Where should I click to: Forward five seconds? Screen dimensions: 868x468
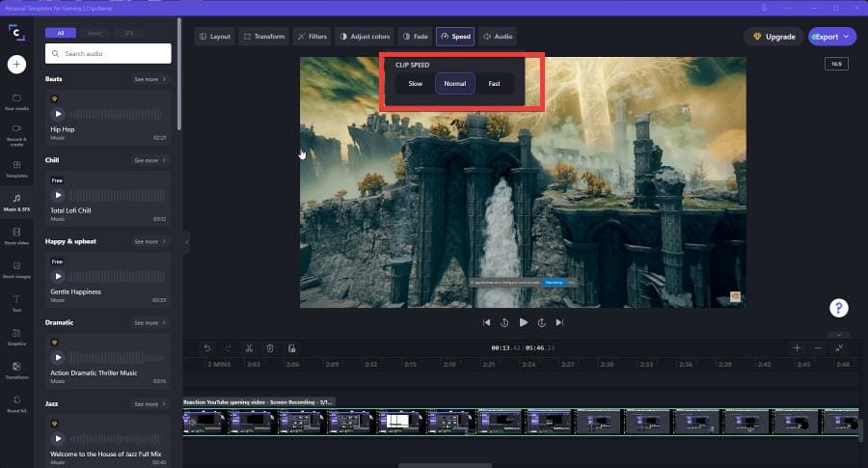[x=541, y=322]
